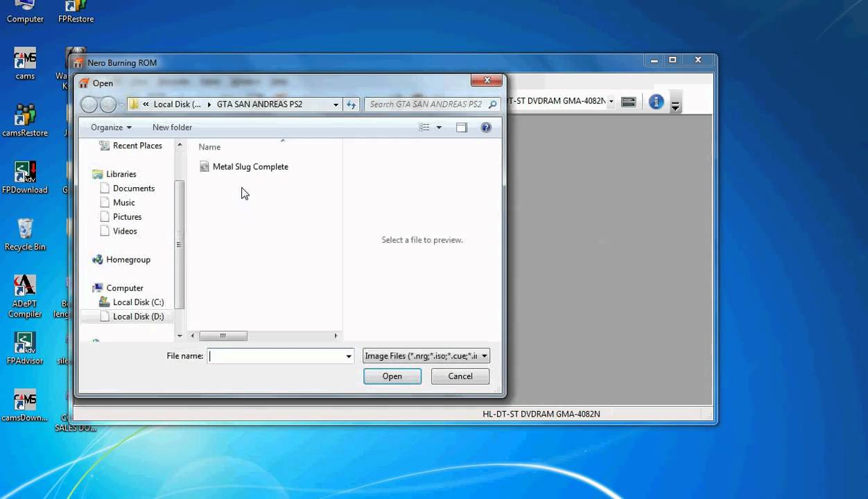Open the Image Files type filter dropdown
Screen dimensions: 868x499
(426, 356)
